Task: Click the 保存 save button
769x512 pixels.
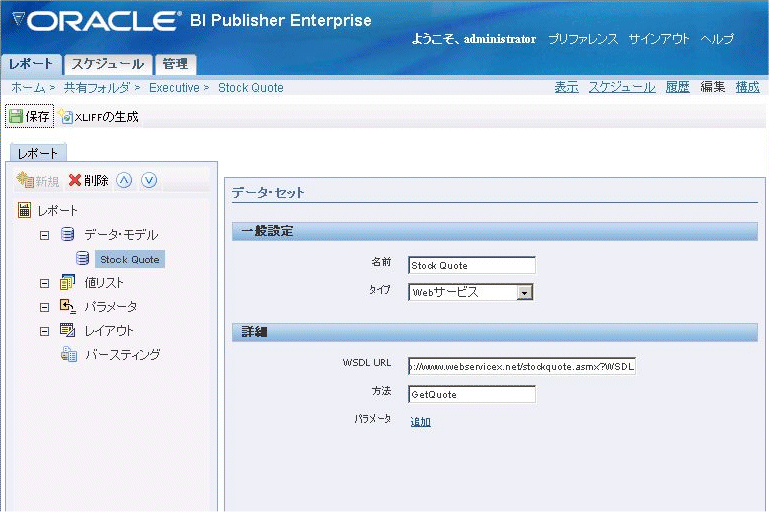Action: click(x=29, y=116)
